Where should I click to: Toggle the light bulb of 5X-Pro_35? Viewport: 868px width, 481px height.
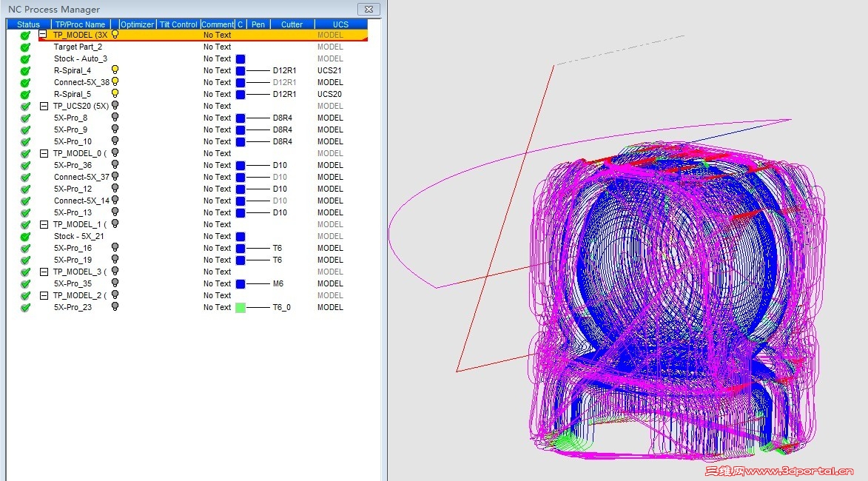pyautogui.click(x=115, y=283)
